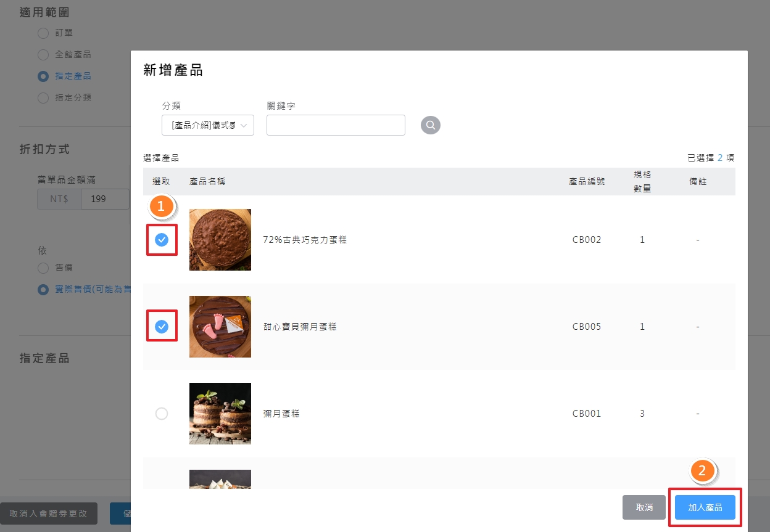Click the 199 amount input field

coord(106,198)
